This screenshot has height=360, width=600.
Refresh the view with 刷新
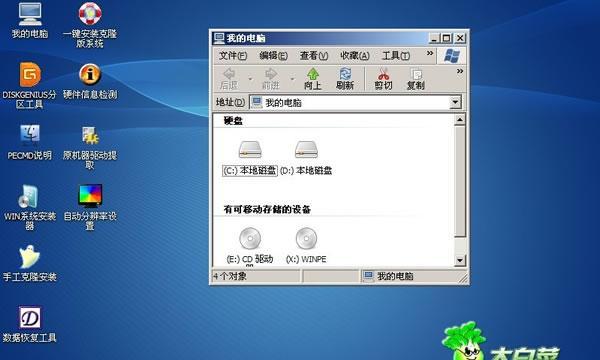coord(345,79)
